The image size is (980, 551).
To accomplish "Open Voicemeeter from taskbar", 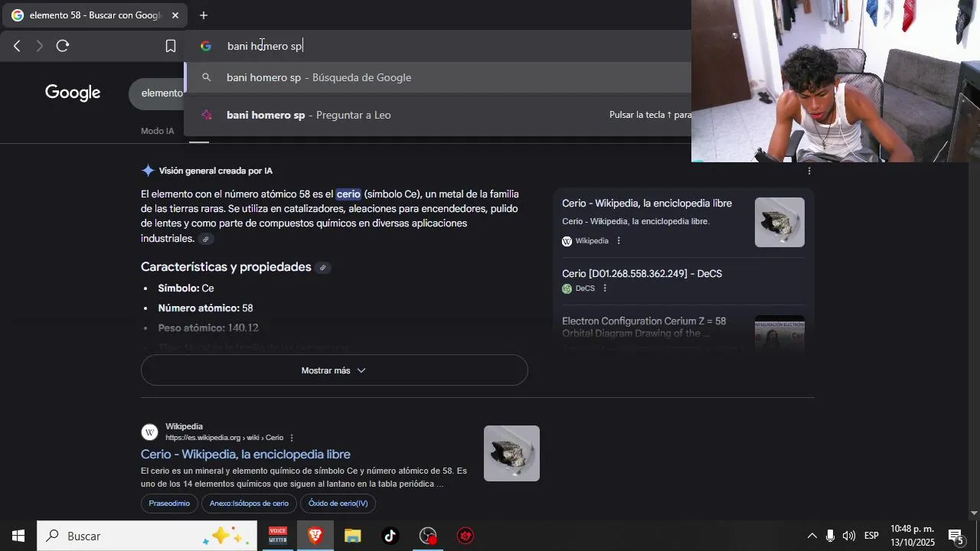I will [x=277, y=536].
